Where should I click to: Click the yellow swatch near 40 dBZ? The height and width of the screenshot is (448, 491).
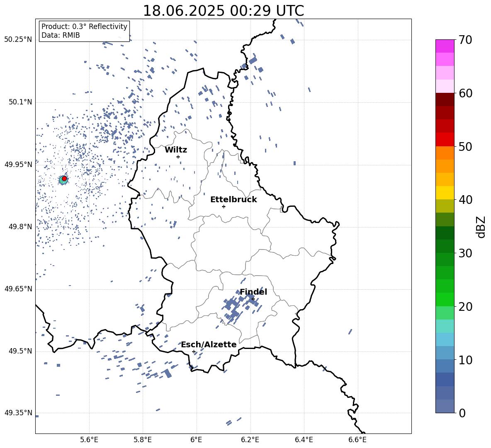pyautogui.click(x=445, y=193)
